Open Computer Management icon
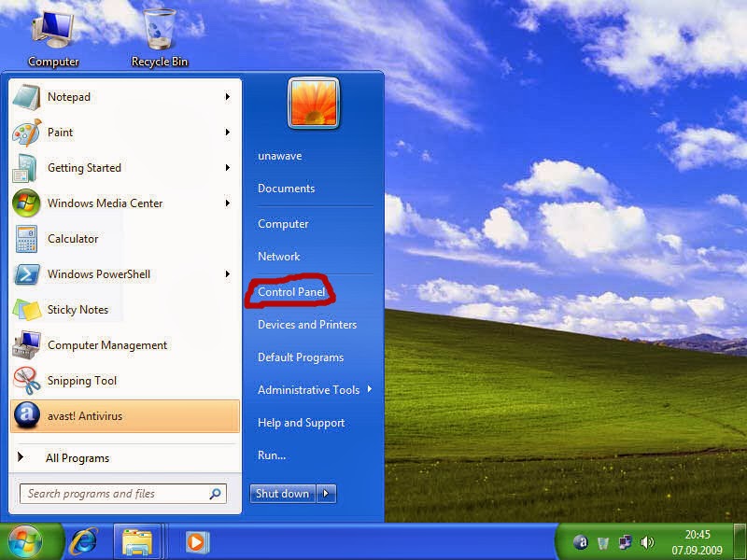The height and width of the screenshot is (560, 747). coord(27,345)
